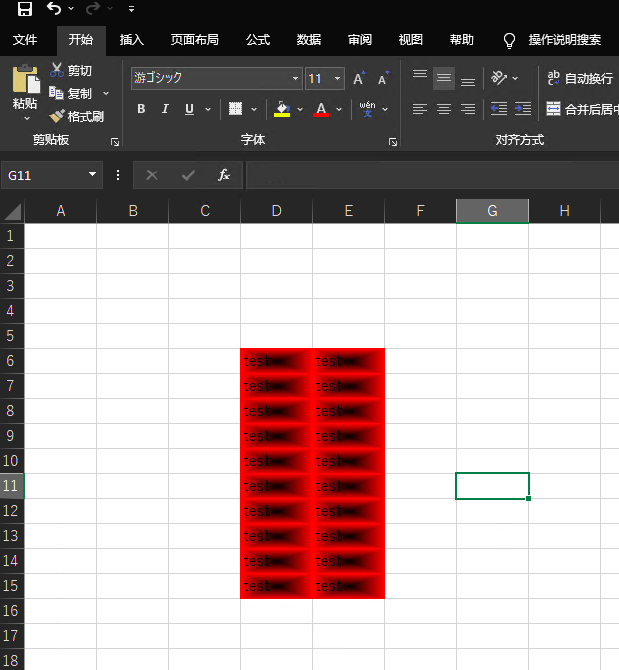Click the Select All corner triangle
The height and width of the screenshot is (670, 619).
coord(12,212)
